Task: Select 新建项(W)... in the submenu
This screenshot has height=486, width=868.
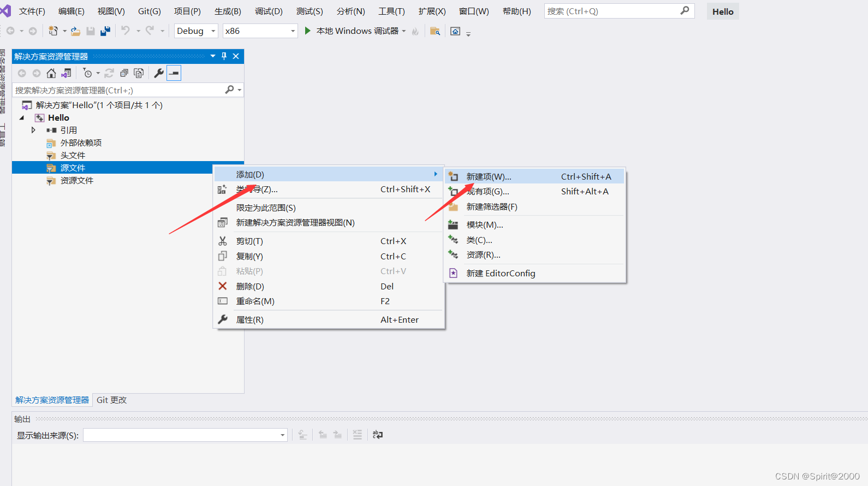Action: 534,176
